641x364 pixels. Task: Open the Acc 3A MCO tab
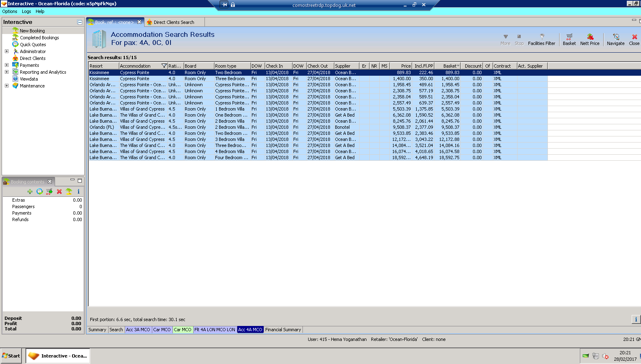[x=138, y=330]
